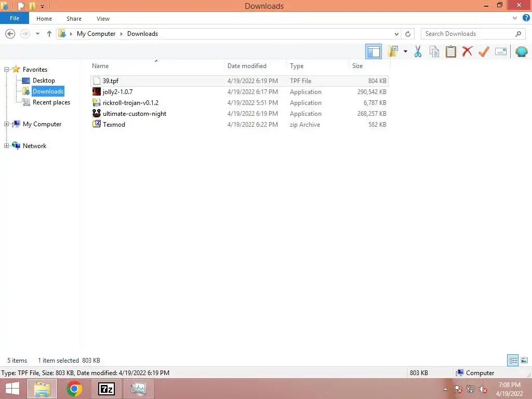Open the File menu
This screenshot has width=532, height=399.
(15, 18)
